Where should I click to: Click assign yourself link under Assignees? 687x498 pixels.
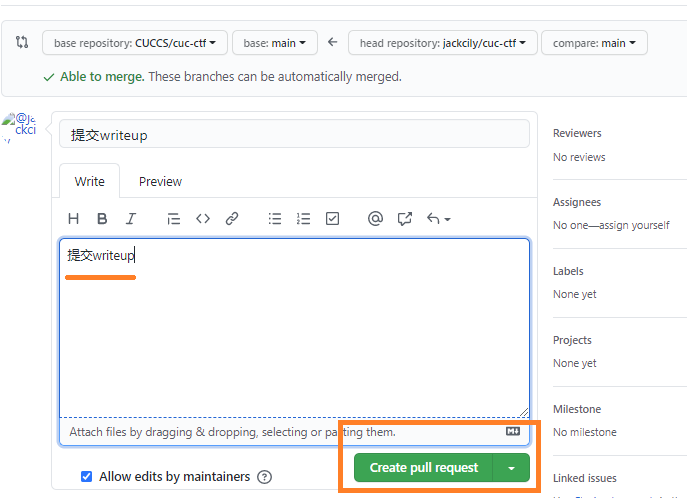[634, 225]
